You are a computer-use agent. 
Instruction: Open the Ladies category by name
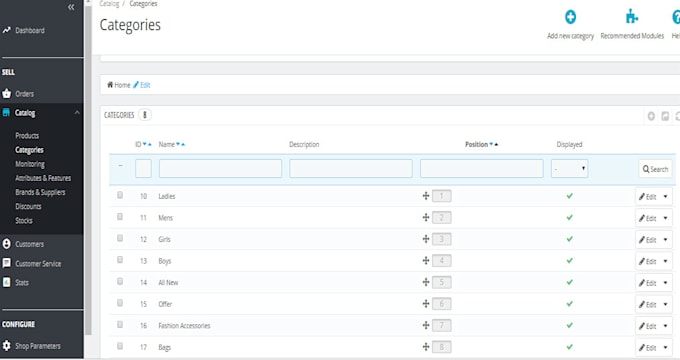[x=167, y=196]
